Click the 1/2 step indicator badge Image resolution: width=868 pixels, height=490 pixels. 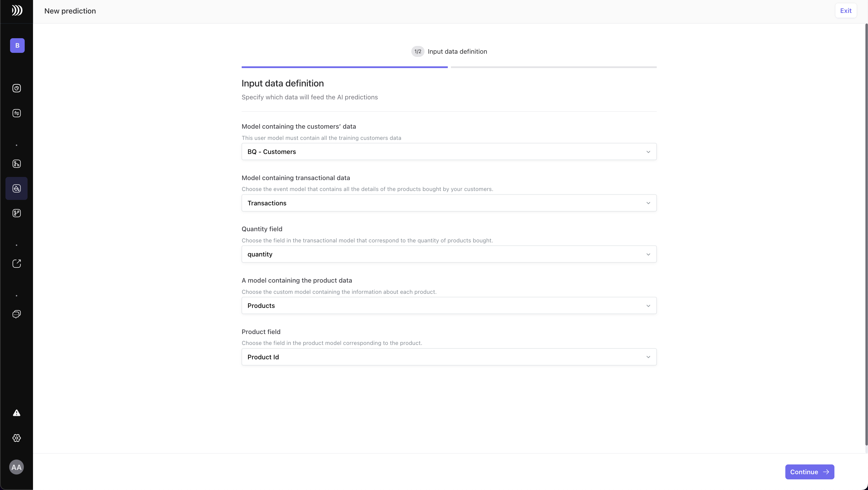tap(417, 52)
